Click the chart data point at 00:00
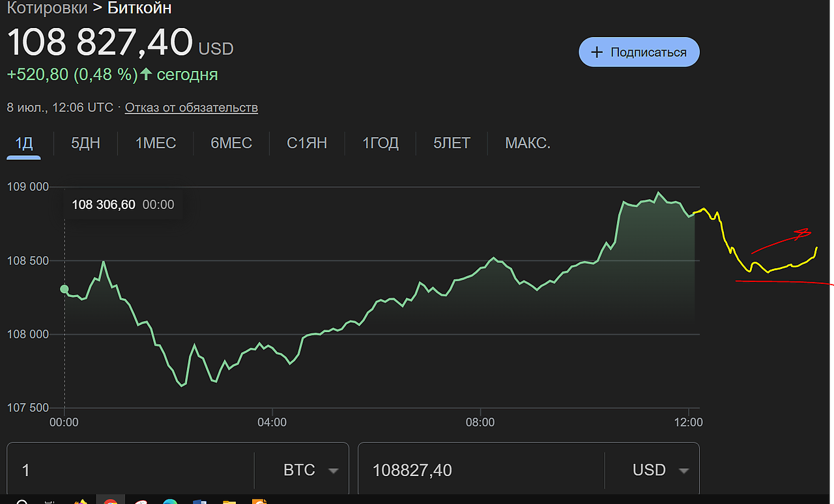 point(65,289)
